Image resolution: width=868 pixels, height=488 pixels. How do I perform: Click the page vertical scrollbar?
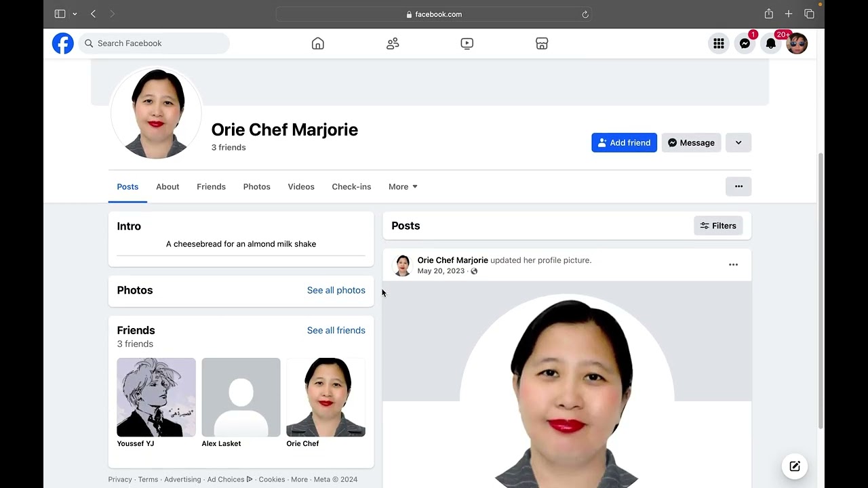pyautogui.click(x=821, y=290)
